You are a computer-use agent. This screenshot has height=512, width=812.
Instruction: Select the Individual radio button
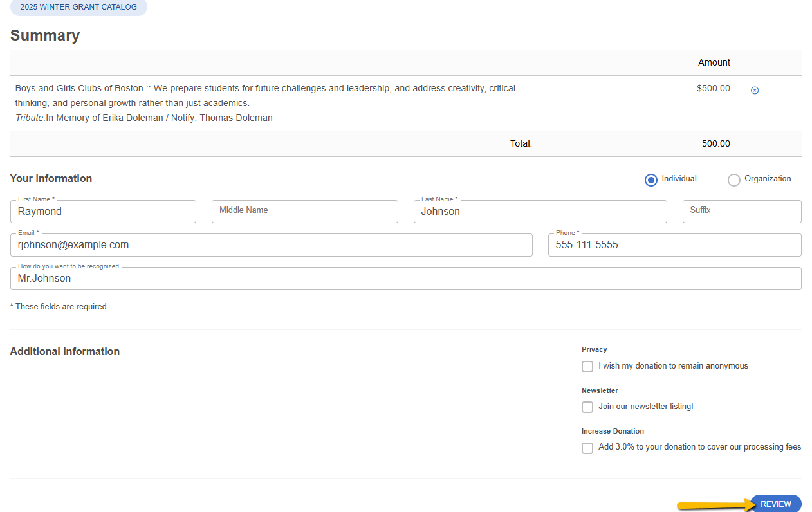click(x=651, y=180)
